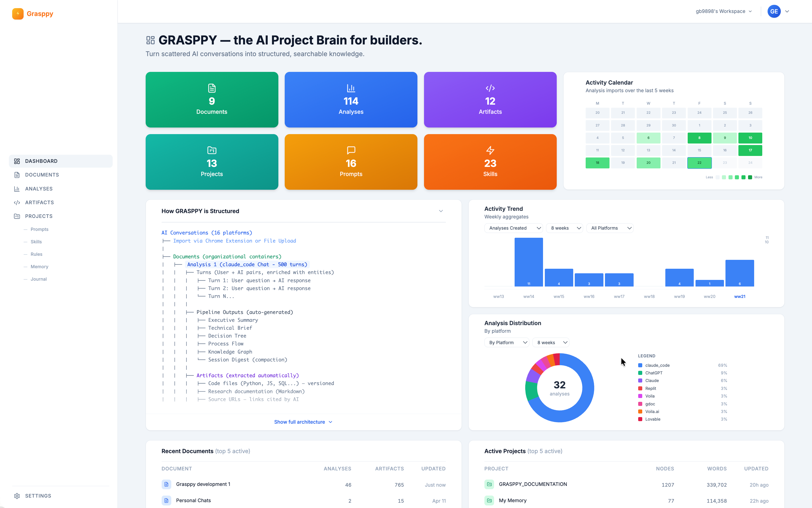The width and height of the screenshot is (812, 508).
Task: Click the Settings gear icon
Action: coord(17,496)
